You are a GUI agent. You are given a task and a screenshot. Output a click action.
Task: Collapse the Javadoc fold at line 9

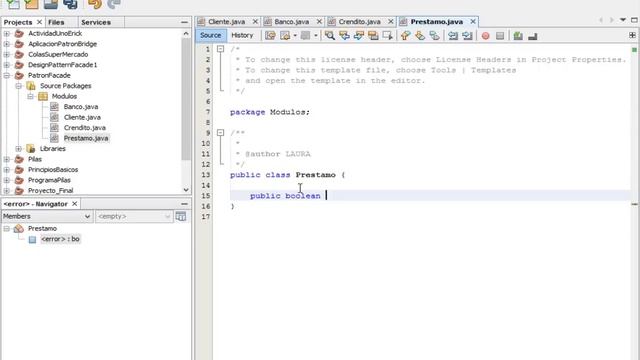click(220, 133)
